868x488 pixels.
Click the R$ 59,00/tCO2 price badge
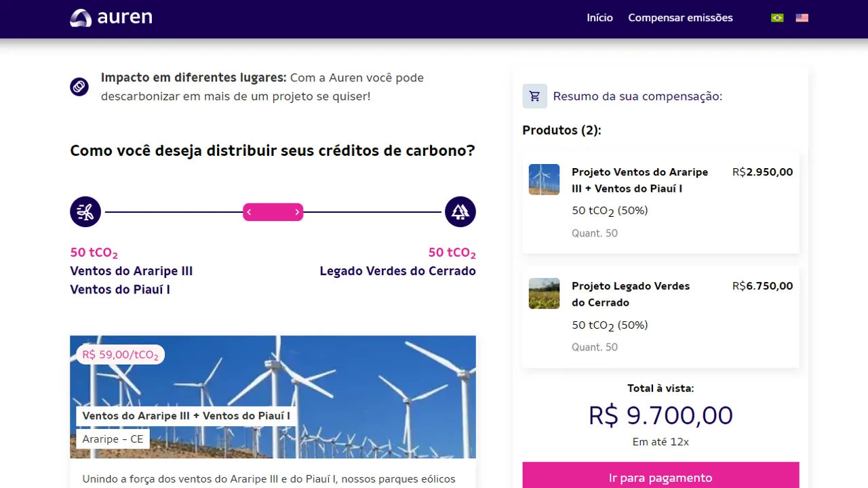click(x=120, y=354)
